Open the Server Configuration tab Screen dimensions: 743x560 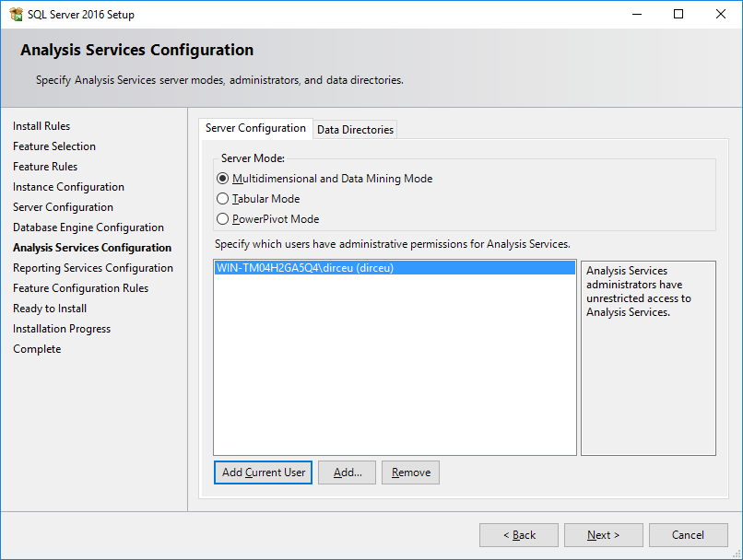coord(255,128)
